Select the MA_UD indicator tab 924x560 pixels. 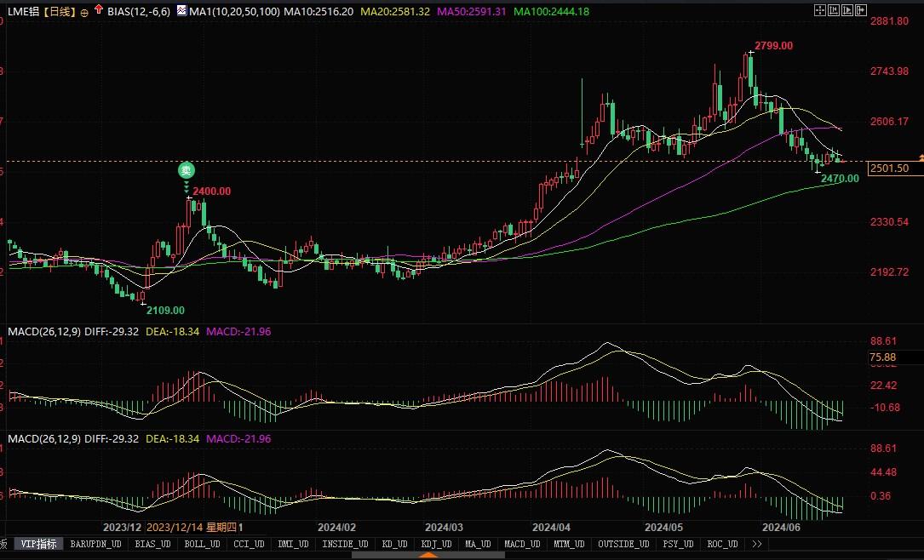click(478, 544)
